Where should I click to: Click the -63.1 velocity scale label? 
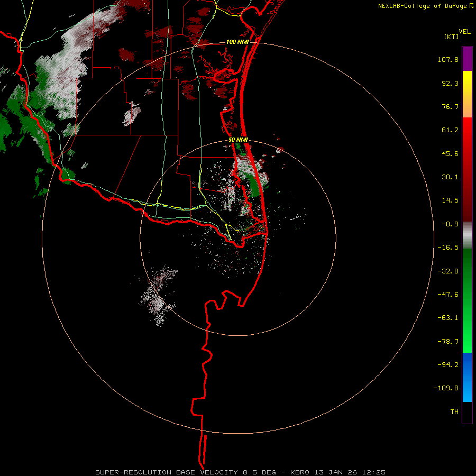(x=448, y=318)
